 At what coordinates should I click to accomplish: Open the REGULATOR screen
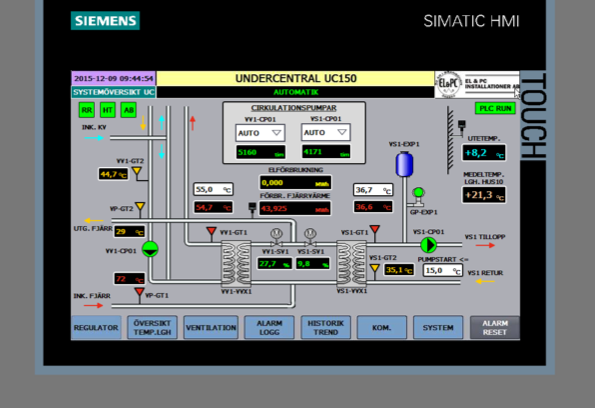tap(96, 328)
